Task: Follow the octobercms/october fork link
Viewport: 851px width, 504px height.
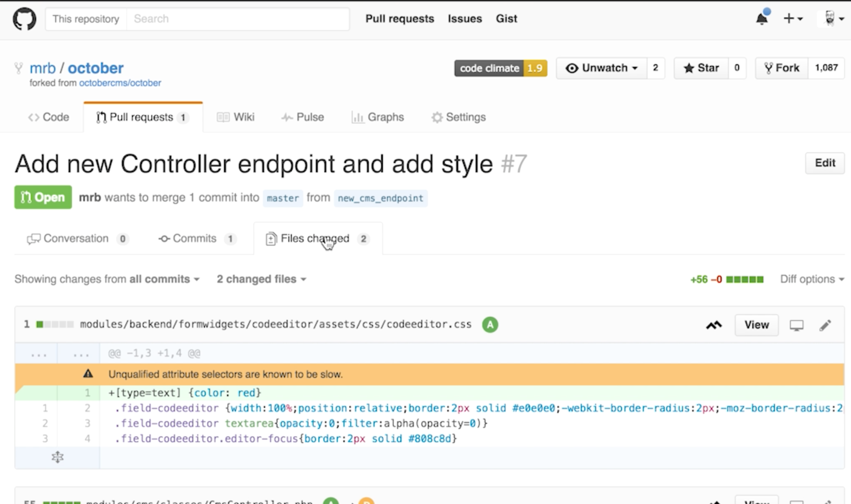Action: coord(120,83)
